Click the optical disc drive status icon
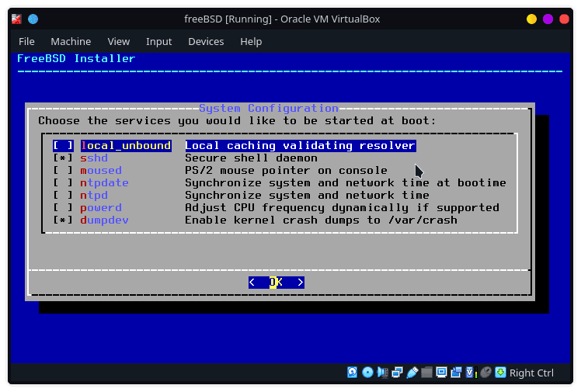 367,373
